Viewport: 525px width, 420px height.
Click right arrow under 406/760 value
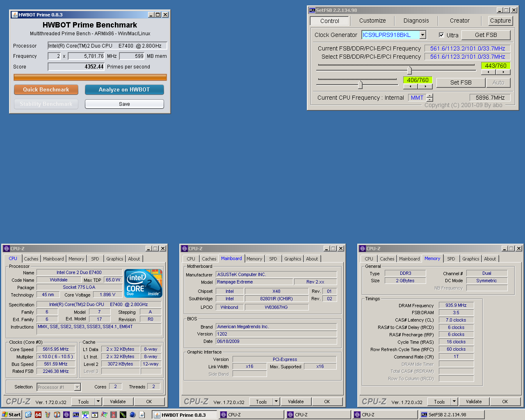coord(425,87)
